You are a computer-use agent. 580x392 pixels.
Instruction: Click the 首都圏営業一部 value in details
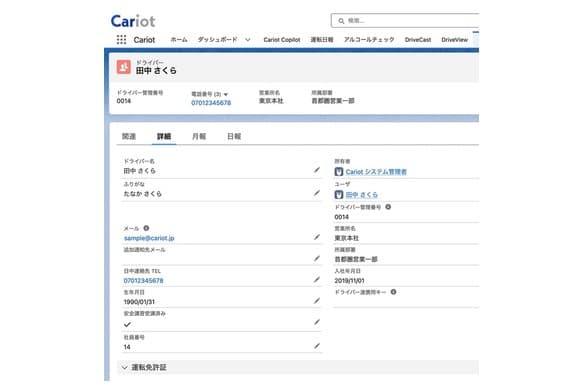(356, 259)
